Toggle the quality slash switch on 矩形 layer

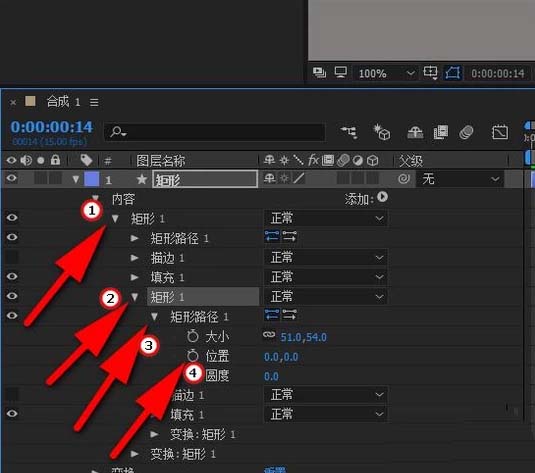click(x=299, y=178)
